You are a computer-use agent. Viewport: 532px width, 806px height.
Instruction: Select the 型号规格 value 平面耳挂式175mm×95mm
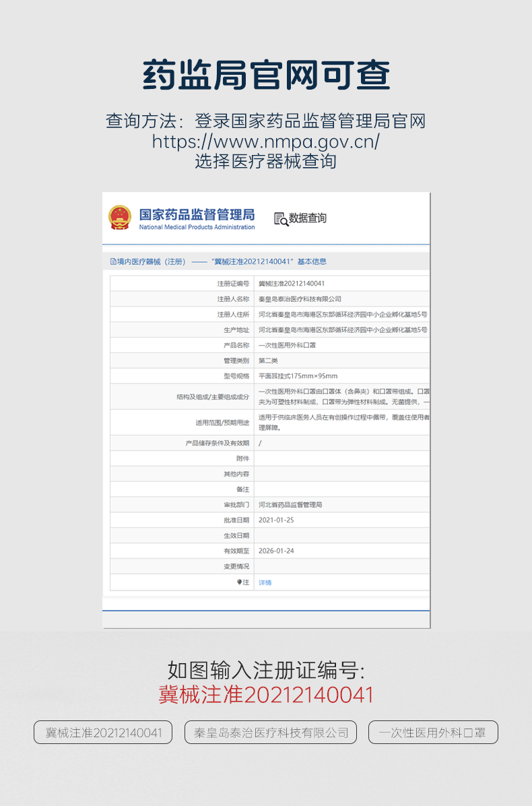click(x=298, y=375)
